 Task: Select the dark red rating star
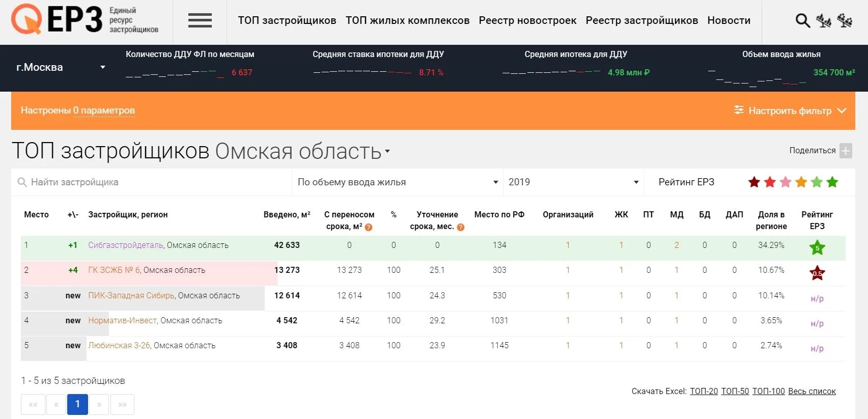click(754, 182)
